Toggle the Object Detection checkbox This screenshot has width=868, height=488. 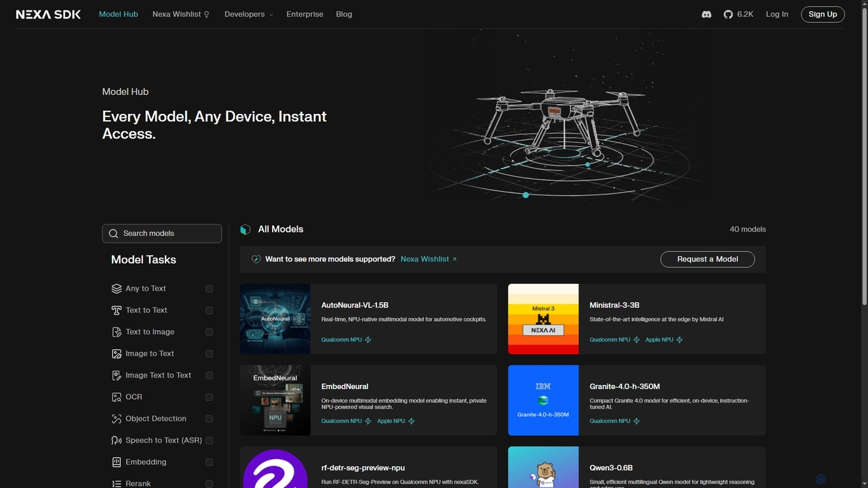click(210, 419)
